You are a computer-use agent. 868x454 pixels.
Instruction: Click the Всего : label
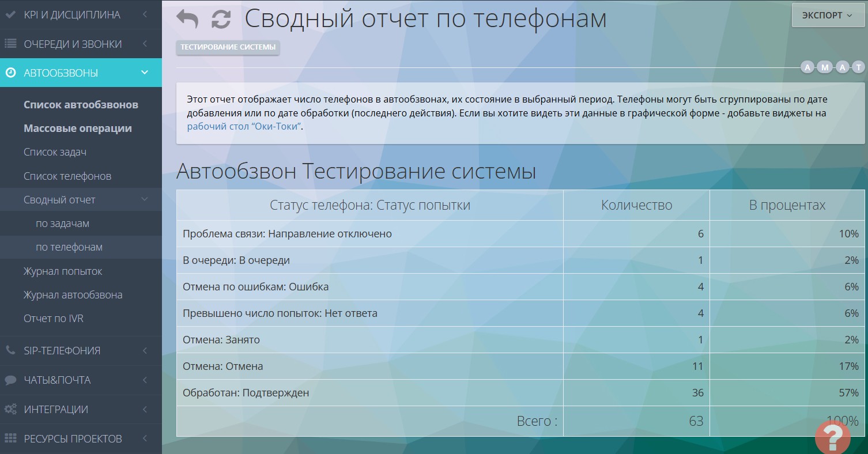point(537,421)
